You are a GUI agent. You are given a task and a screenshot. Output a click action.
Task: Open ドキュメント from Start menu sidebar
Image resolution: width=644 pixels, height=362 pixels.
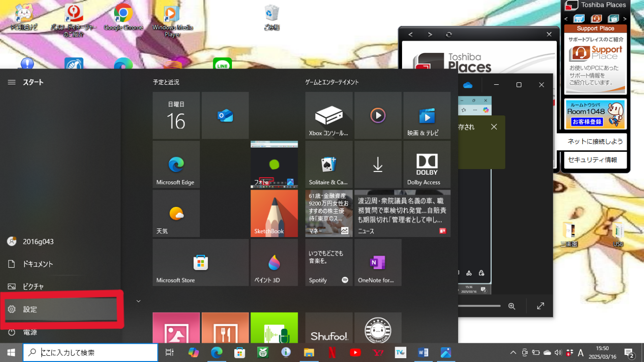[37, 264]
